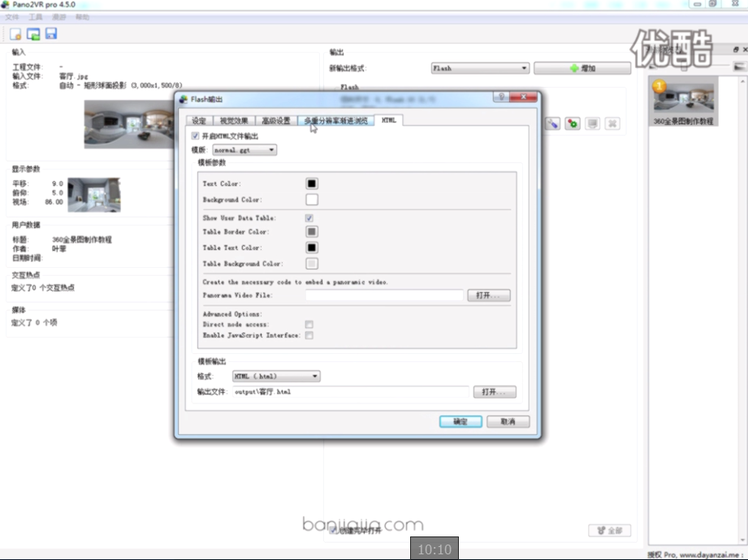Click the large thumbnail size icon
This screenshot has width=748, height=560.
pyautogui.click(x=739, y=67)
